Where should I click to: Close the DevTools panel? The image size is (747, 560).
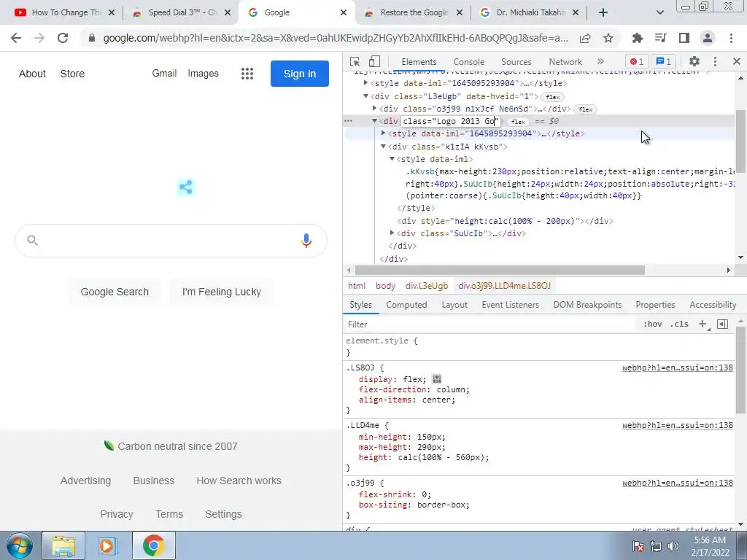pos(737,61)
